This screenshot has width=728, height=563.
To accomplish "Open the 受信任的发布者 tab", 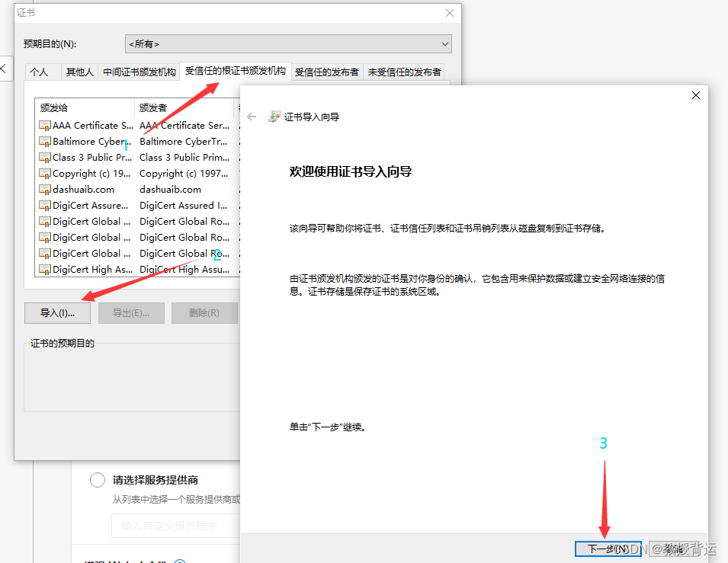I will [x=327, y=72].
